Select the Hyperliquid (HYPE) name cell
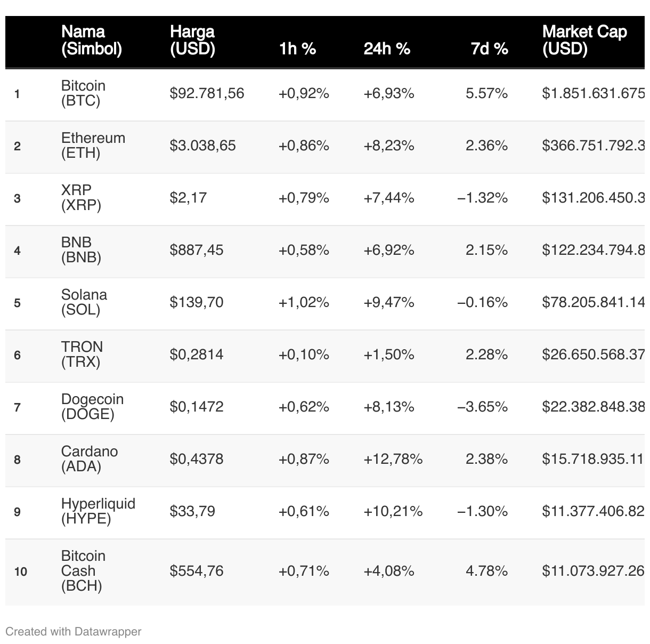 click(98, 511)
